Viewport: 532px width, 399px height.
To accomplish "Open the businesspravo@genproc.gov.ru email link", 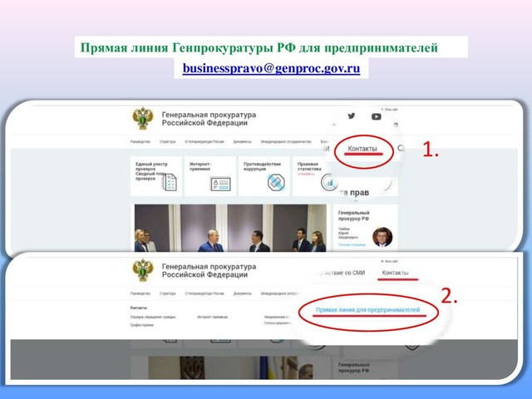I will 271,68.
